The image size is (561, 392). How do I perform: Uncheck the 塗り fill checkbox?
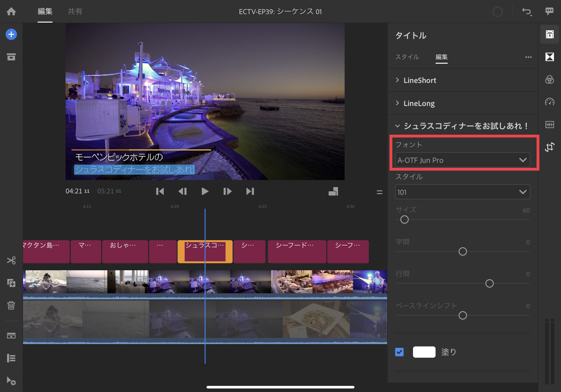[x=399, y=352]
